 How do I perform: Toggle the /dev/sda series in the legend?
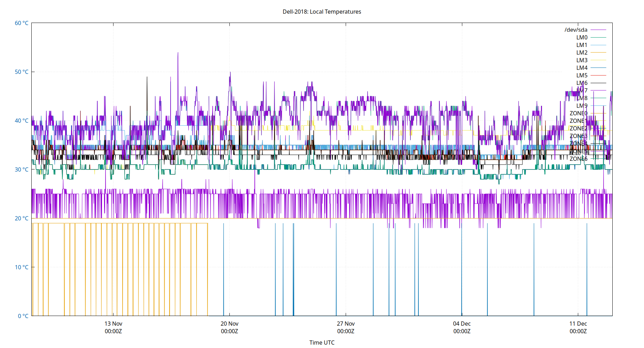pyautogui.click(x=576, y=30)
